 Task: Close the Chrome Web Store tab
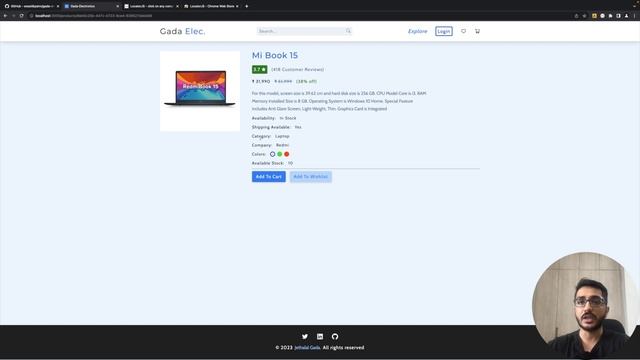point(237,6)
